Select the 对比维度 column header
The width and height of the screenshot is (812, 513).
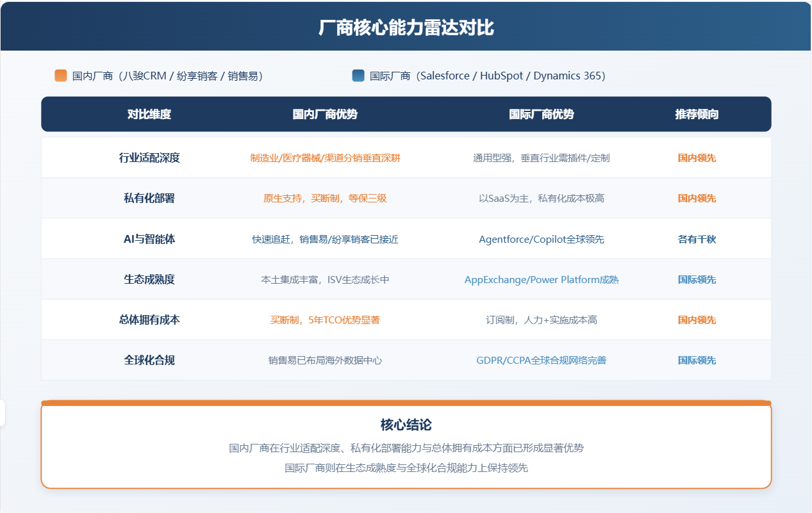click(149, 115)
